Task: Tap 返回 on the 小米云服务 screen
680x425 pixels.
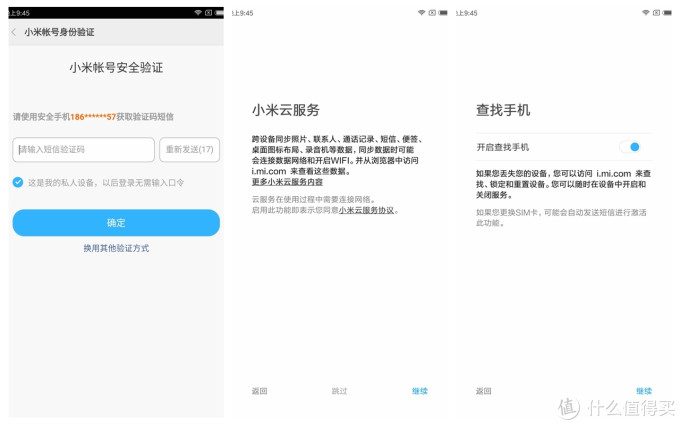Action: pos(259,391)
